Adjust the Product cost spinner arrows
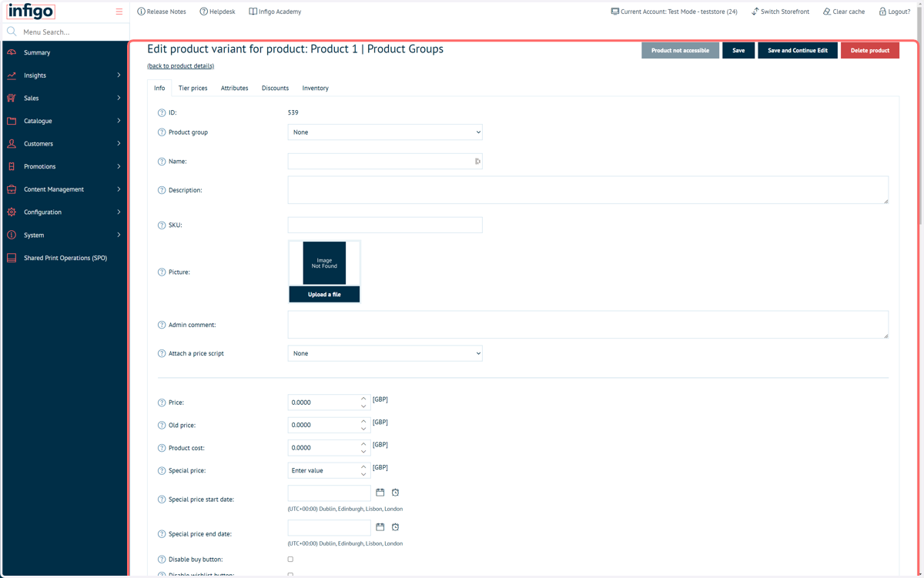This screenshot has height=578, width=924. 363,448
